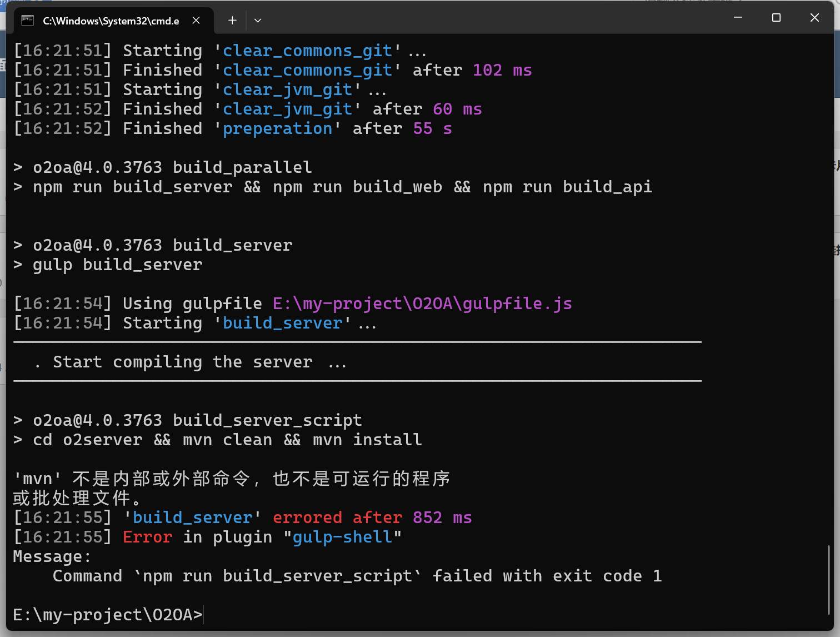Close the terminal window
This screenshot has height=637, width=840.
[x=814, y=18]
